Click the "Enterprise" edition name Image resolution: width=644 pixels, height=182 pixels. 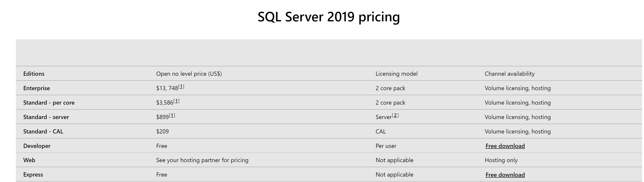click(37, 88)
